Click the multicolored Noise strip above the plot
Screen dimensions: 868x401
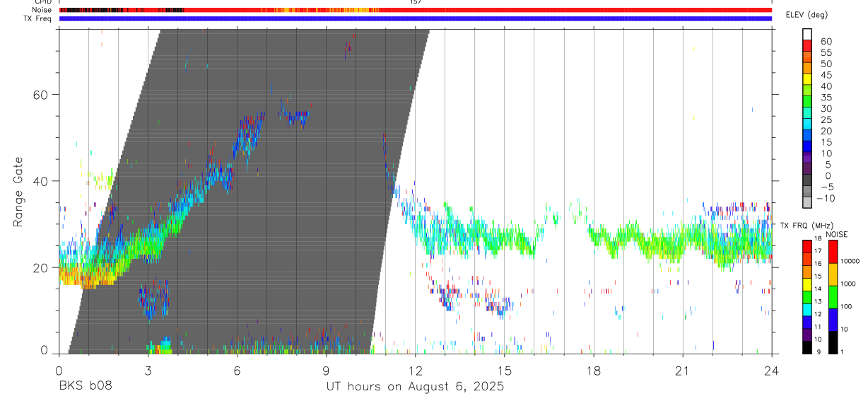tap(416, 10)
